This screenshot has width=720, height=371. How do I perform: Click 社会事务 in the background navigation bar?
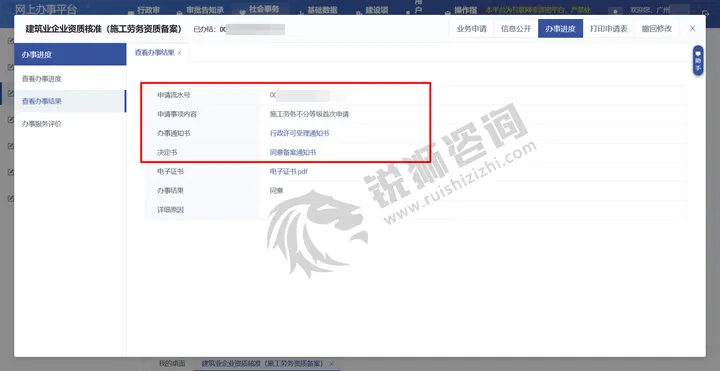click(264, 9)
